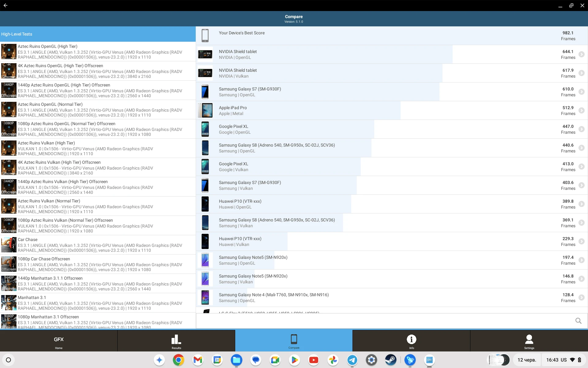Viewport: 588px width, 368px height.
Task: Expand NVIDIA Shield tablet Vulkan details arrow
Action: coord(581,73)
